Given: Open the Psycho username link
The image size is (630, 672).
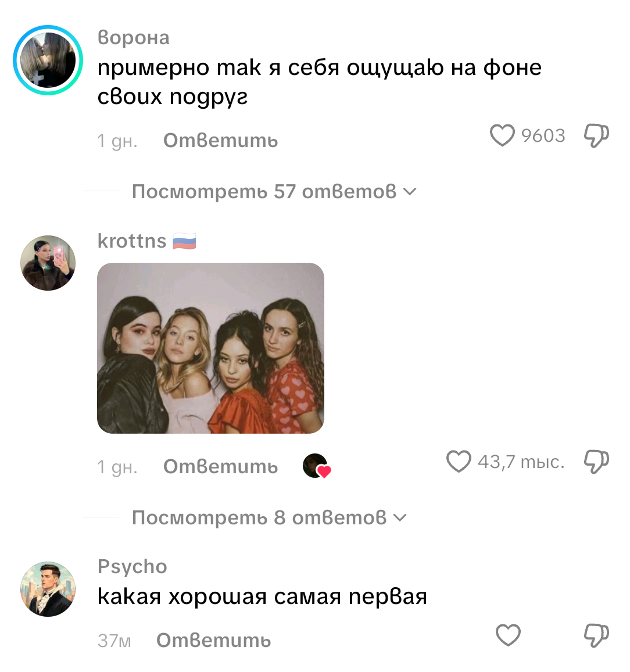Looking at the screenshot, I should [132, 567].
